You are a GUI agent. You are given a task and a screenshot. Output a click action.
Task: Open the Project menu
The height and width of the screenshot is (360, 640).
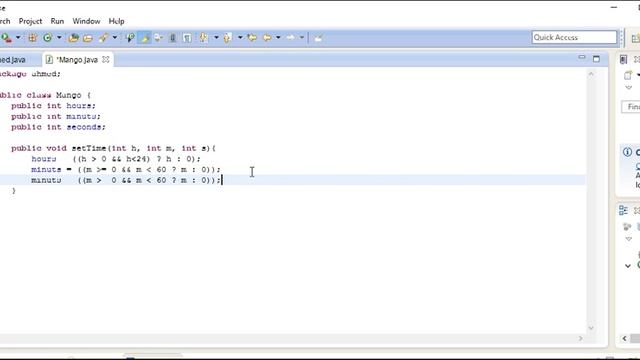click(30, 21)
